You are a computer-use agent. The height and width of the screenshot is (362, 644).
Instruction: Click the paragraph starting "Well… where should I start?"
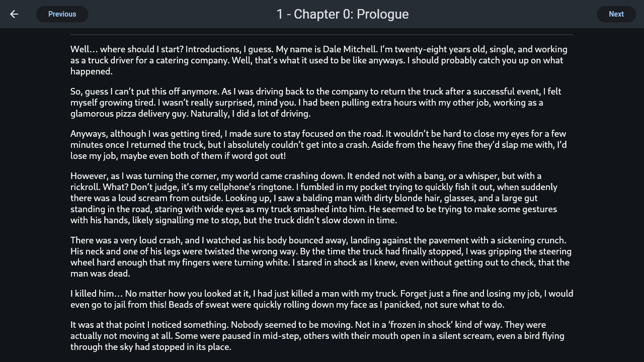[312, 60]
